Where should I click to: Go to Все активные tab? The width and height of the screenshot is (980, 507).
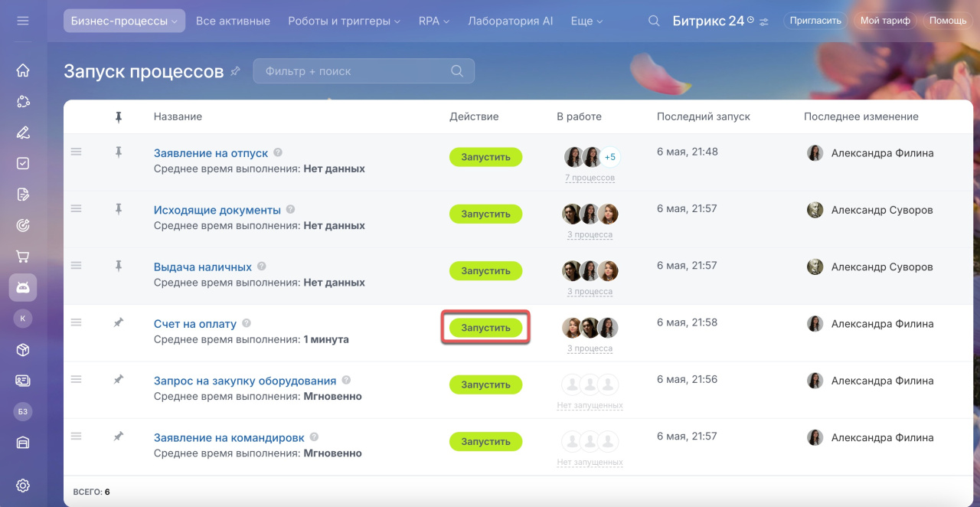[233, 21]
